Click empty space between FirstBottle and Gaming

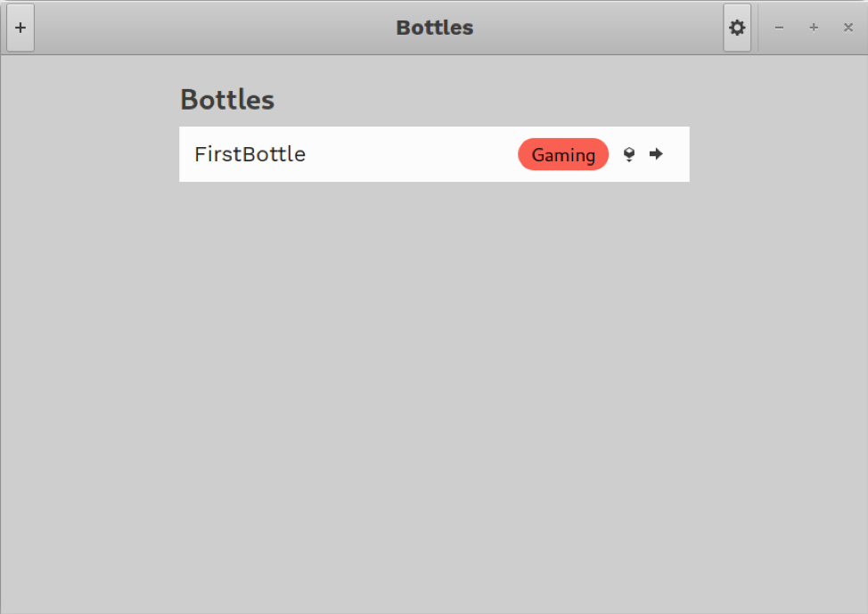412,154
